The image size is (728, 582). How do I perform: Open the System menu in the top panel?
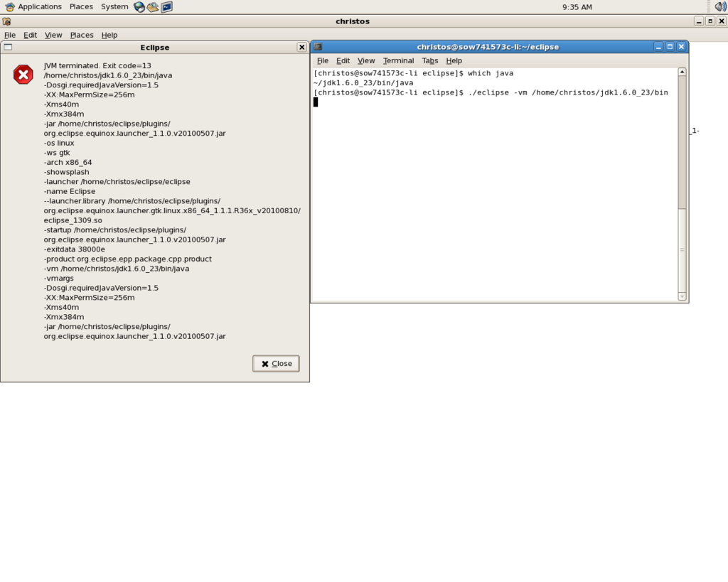[114, 6]
